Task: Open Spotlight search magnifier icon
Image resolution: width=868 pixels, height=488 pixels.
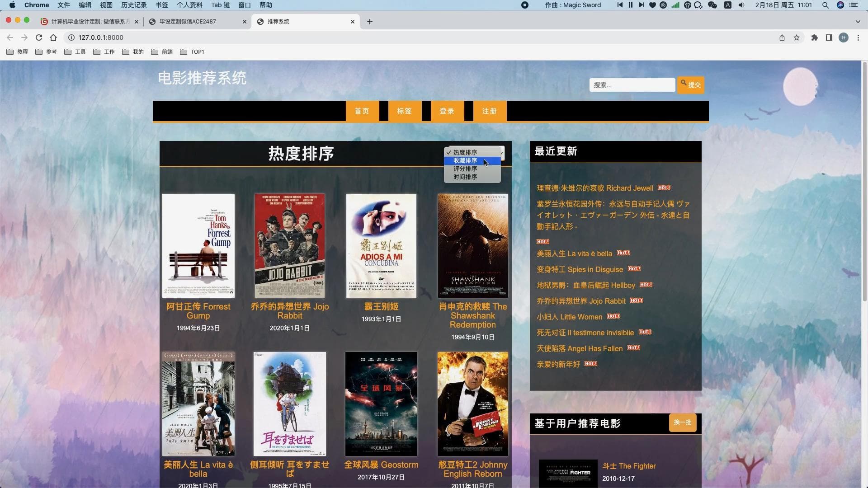Action: [826, 5]
